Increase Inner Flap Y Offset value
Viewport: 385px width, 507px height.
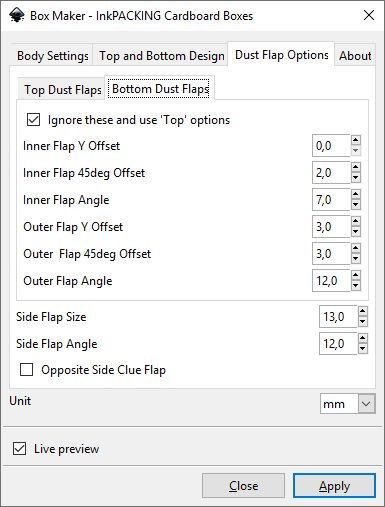pyautogui.click(x=356, y=140)
